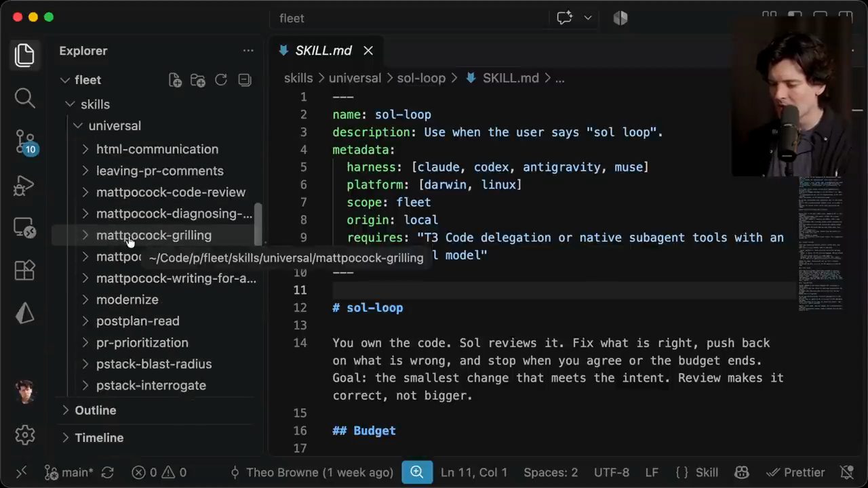Refresh the fleet explorer tree
Screen dimensions: 868x488
221,80
